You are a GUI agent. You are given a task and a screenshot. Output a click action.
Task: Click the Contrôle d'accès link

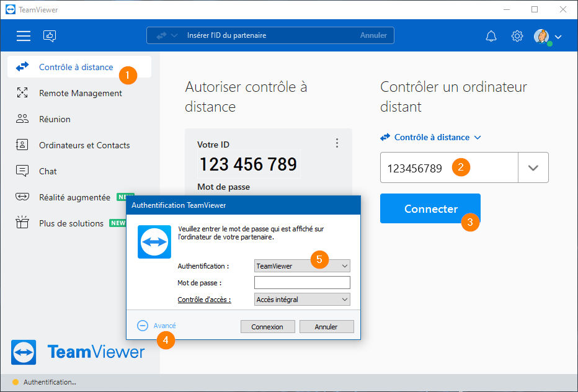(x=204, y=300)
